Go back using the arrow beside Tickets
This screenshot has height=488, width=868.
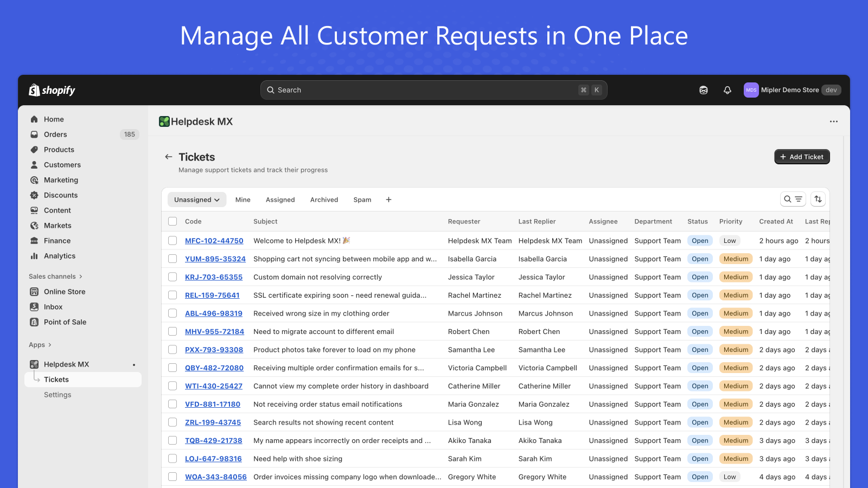coord(169,157)
